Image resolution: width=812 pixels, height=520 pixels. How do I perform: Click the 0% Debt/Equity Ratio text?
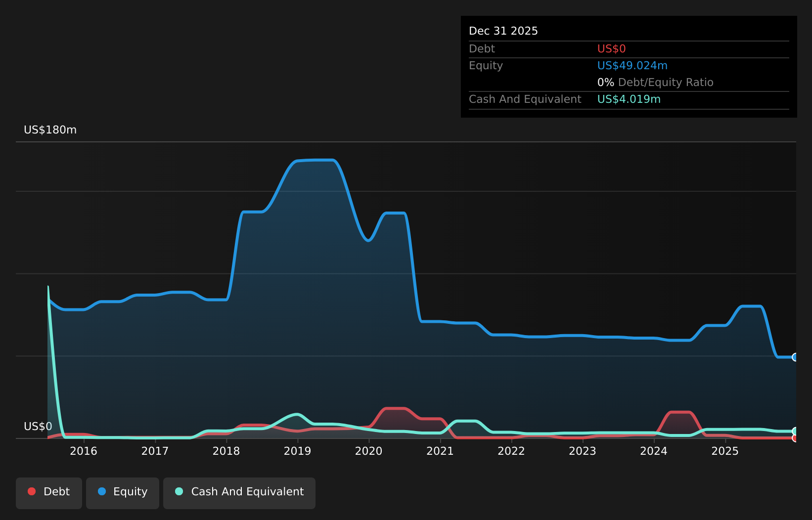pyautogui.click(x=655, y=83)
